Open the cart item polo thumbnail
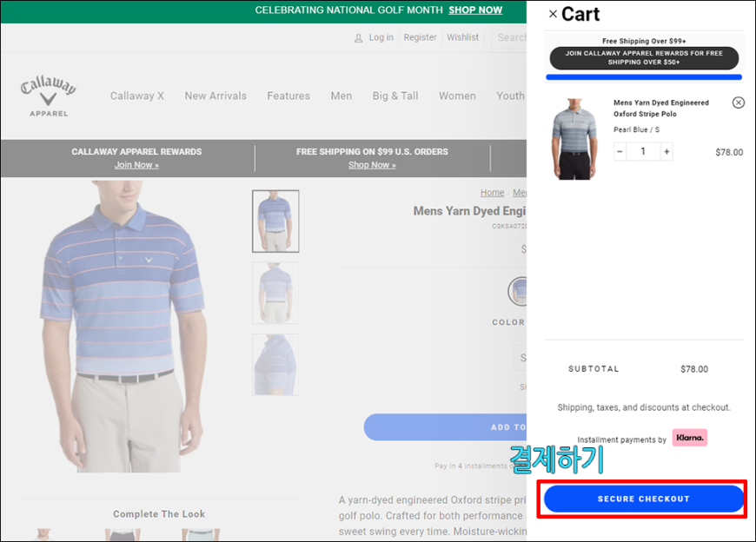This screenshot has width=756, height=542. [574, 139]
